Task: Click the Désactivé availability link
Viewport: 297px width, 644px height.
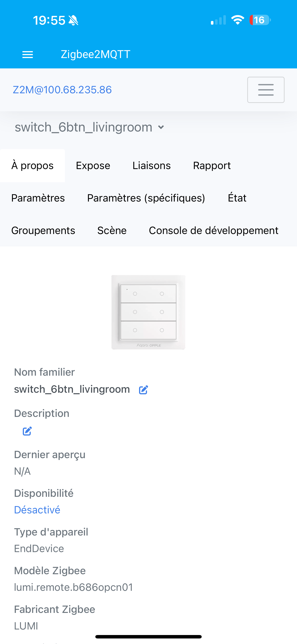Action: point(37,510)
